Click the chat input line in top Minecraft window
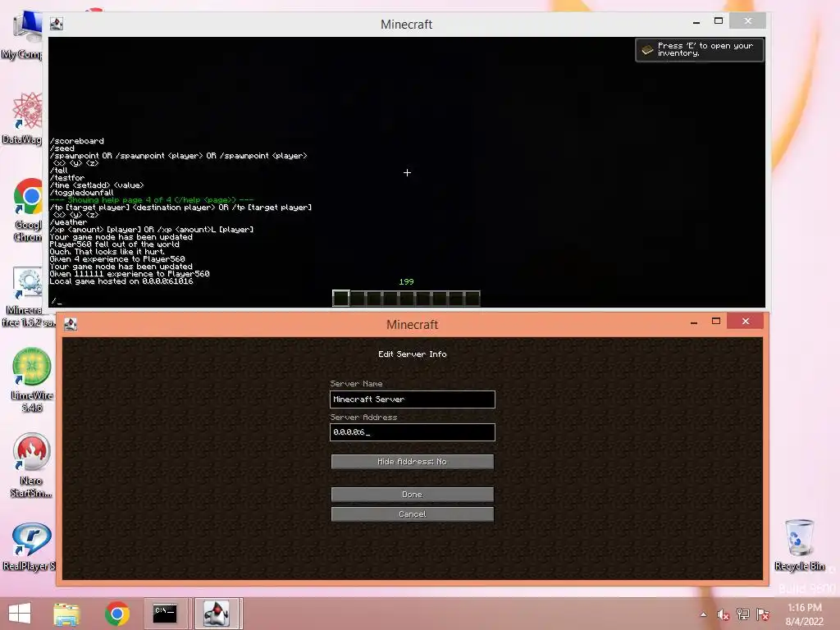Image resolution: width=840 pixels, height=630 pixels. click(407, 302)
